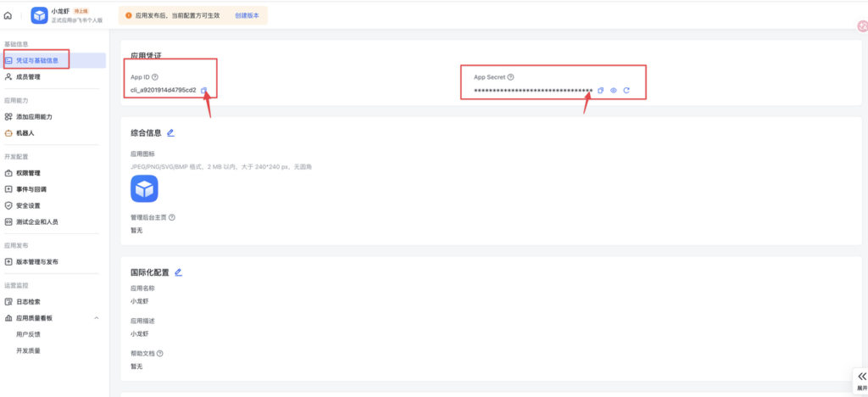Reset App Secret using refresh icon
Screen dimensions: 868x397
pyautogui.click(x=626, y=90)
